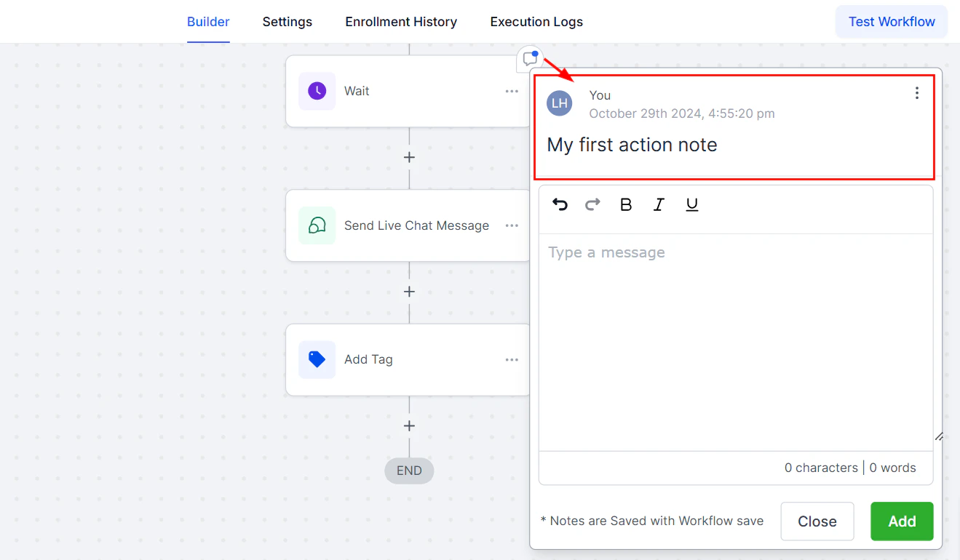Click the Send Live Chat Message icon
Image resolution: width=960 pixels, height=560 pixels.
(317, 225)
